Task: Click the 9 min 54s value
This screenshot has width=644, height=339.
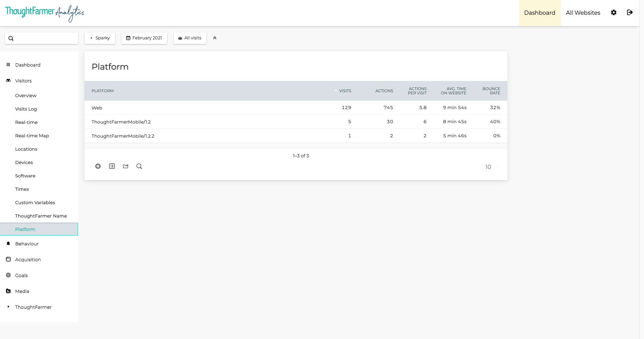Action: [x=455, y=108]
